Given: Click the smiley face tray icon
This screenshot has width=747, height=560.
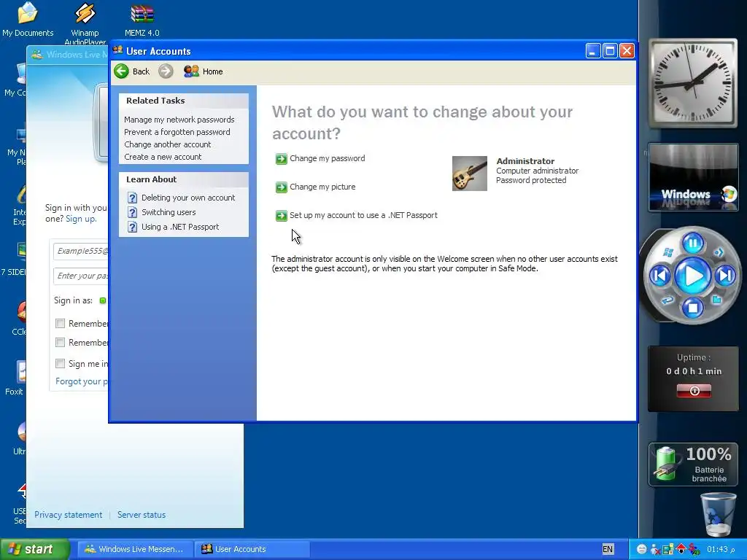Looking at the screenshot, I should (x=642, y=549).
